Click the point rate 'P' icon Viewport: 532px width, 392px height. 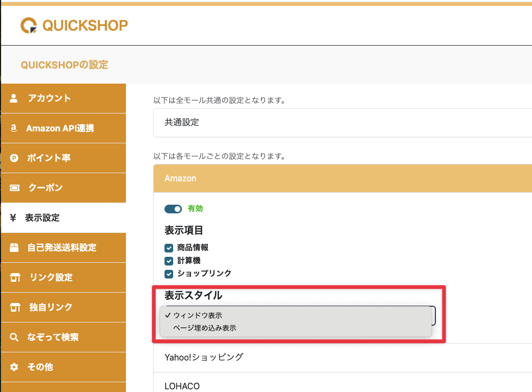[14, 158]
